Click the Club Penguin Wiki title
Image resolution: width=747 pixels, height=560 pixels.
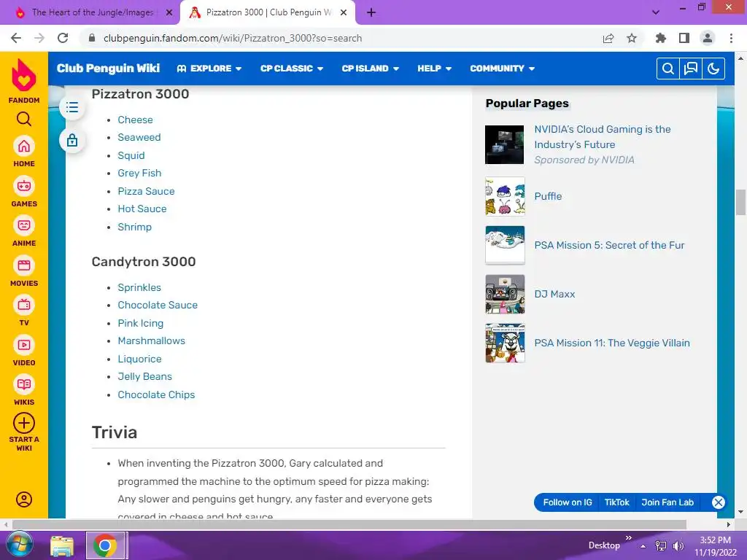pos(108,68)
